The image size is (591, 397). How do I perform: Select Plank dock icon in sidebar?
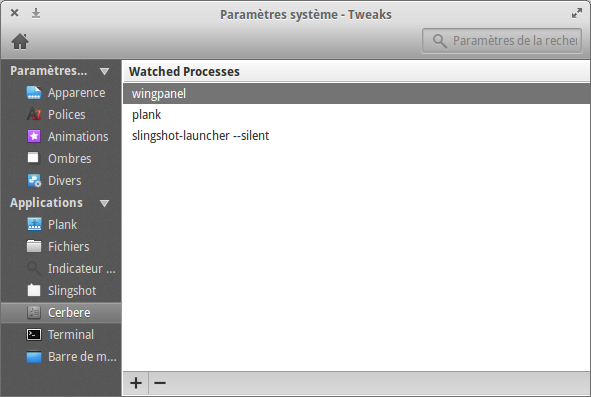tap(34, 224)
